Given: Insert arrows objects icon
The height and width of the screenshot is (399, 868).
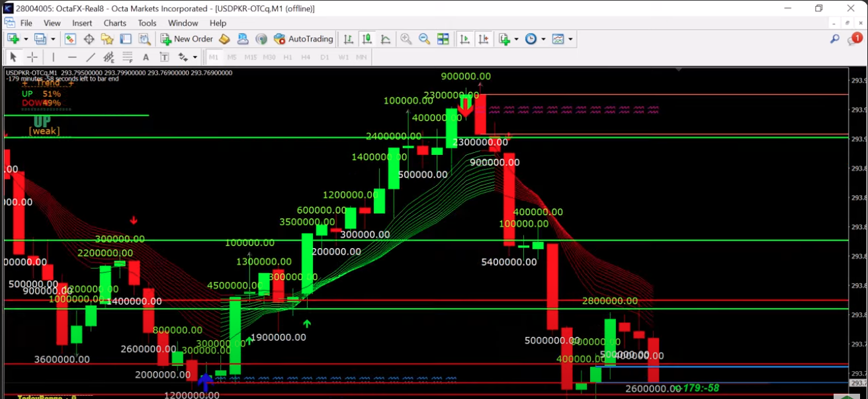Looking at the screenshot, I should 183,57.
